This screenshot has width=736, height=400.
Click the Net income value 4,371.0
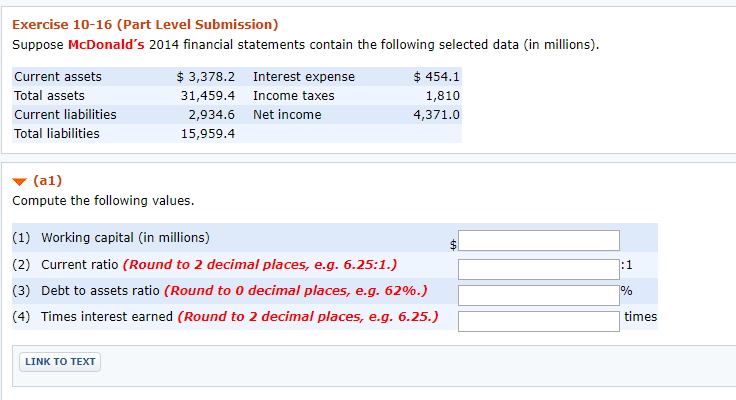[437, 115]
